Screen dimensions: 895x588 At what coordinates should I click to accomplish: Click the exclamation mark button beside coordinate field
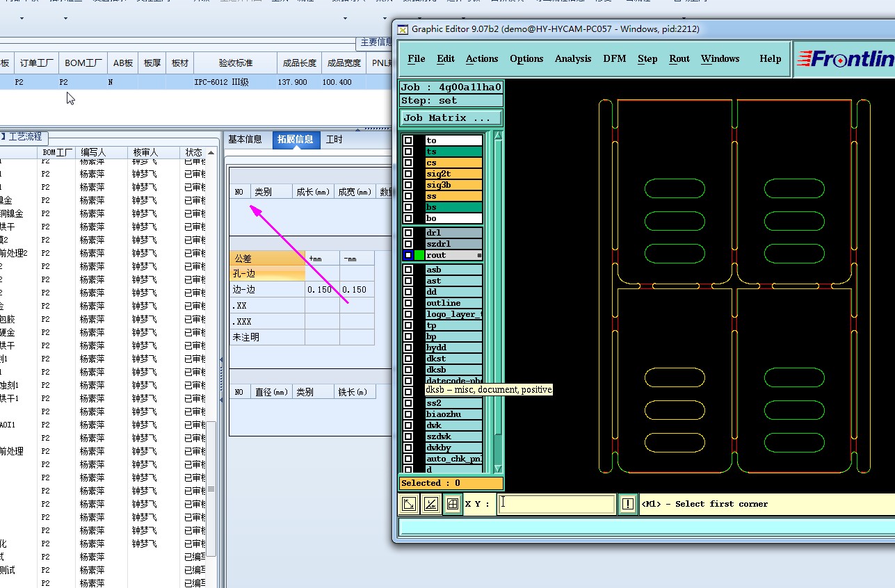628,504
